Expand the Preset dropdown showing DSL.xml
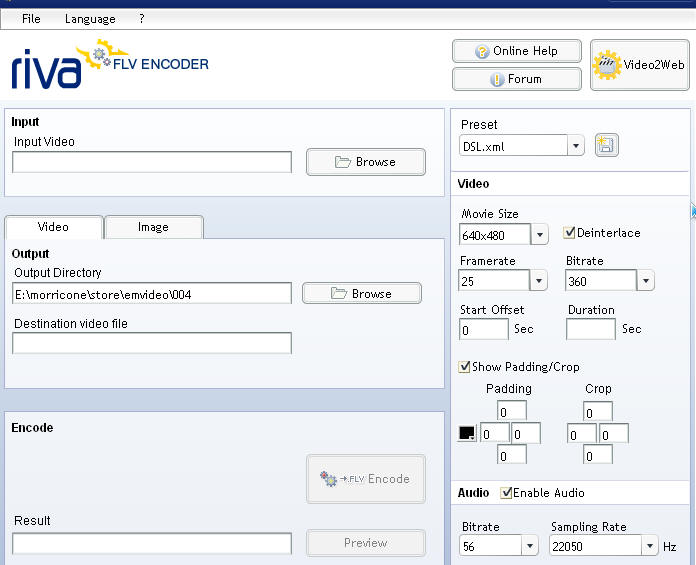The width and height of the screenshot is (696, 565). coord(576,146)
